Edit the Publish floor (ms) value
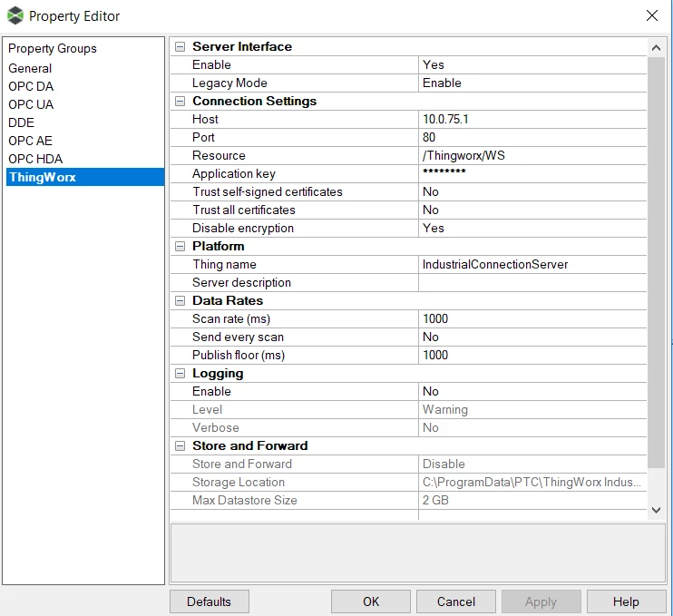The width and height of the screenshot is (673, 616). 532,355
